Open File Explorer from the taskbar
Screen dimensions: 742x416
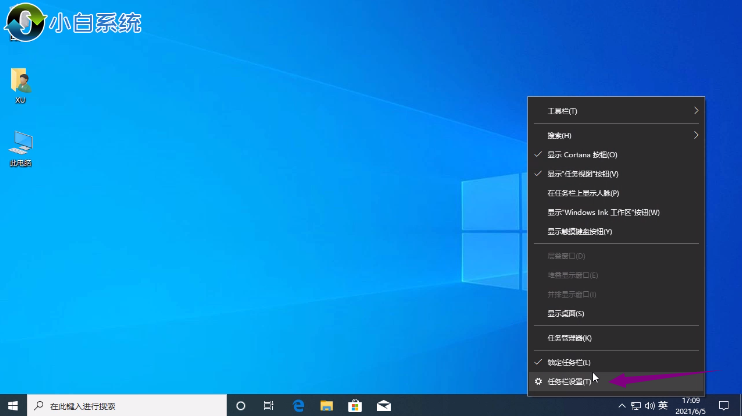(326, 406)
